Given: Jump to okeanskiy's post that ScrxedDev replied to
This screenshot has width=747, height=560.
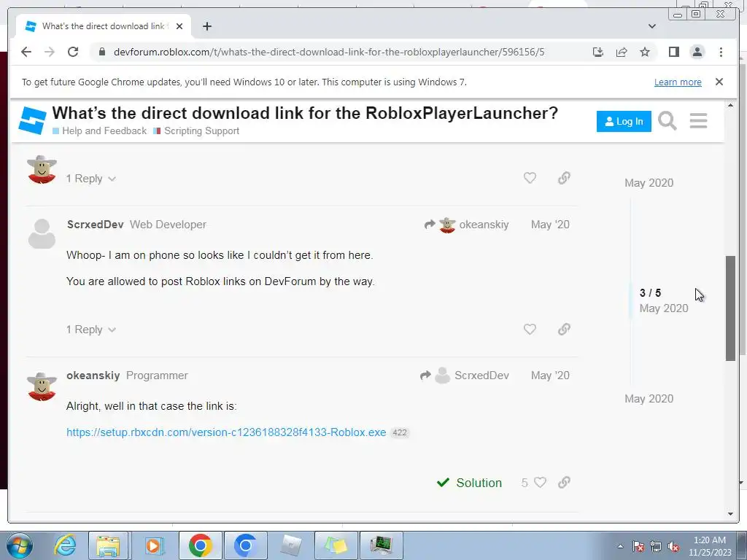Looking at the screenshot, I should [467, 225].
